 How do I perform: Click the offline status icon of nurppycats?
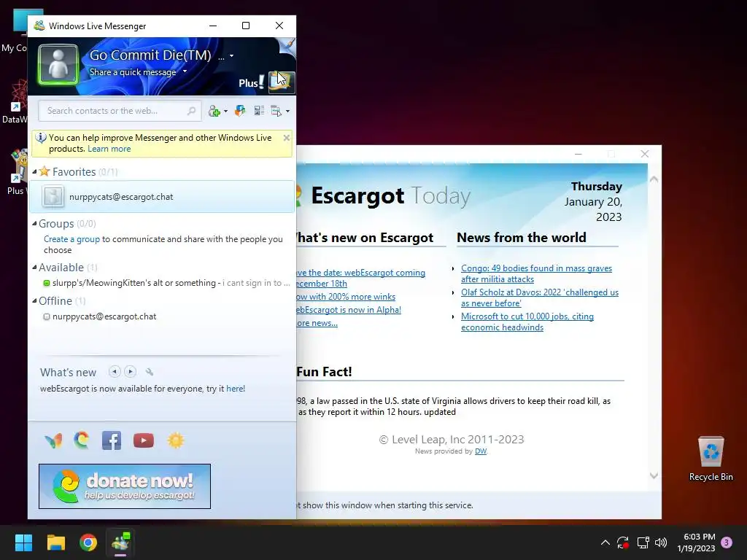(46, 316)
